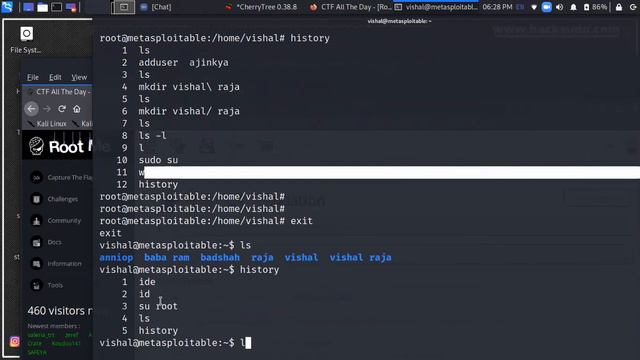Click the Zoom camera tray icon

point(547,7)
